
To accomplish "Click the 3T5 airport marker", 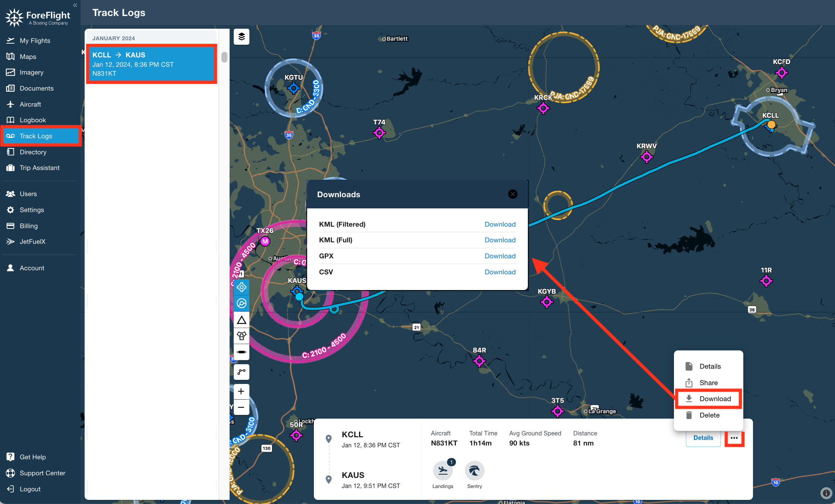I will pos(558,411).
